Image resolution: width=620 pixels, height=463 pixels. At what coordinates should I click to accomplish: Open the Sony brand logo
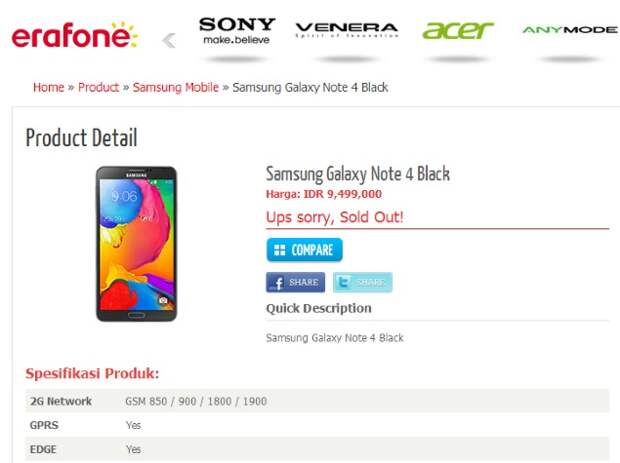click(237, 30)
